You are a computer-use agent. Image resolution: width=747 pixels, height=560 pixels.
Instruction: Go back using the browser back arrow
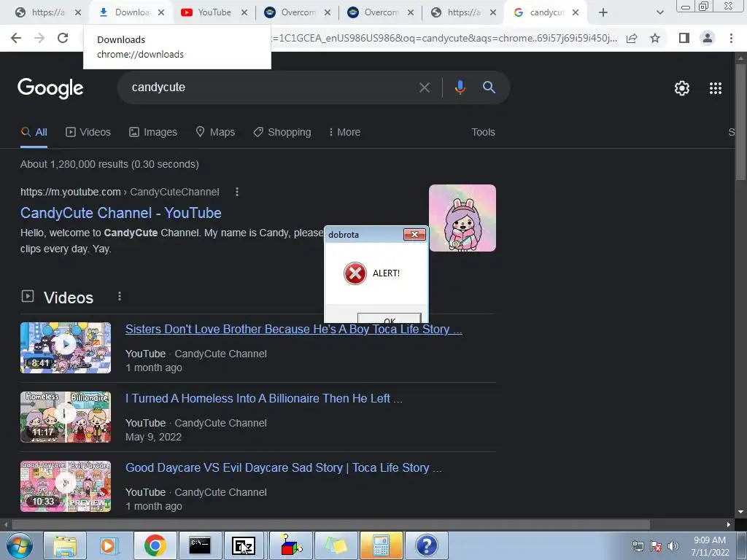[16, 38]
